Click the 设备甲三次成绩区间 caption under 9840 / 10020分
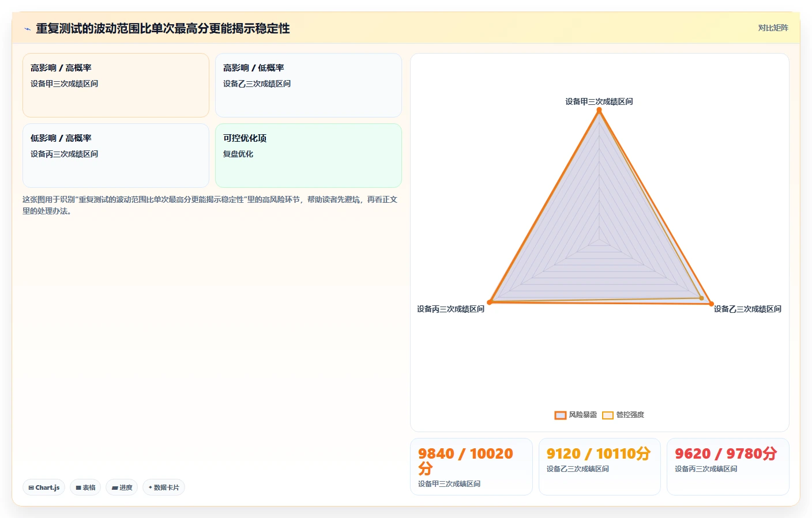The width and height of the screenshot is (812, 518). [x=449, y=484]
